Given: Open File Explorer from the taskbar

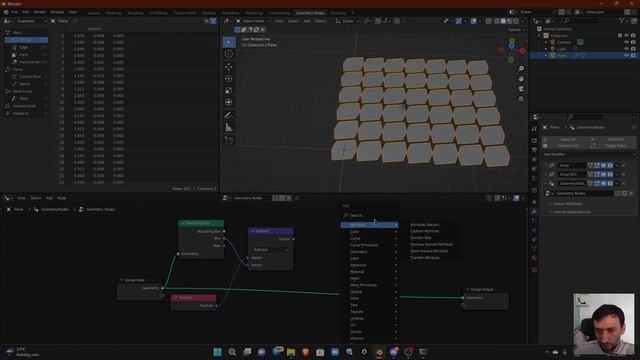Looking at the screenshot, I should tap(291, 352).
